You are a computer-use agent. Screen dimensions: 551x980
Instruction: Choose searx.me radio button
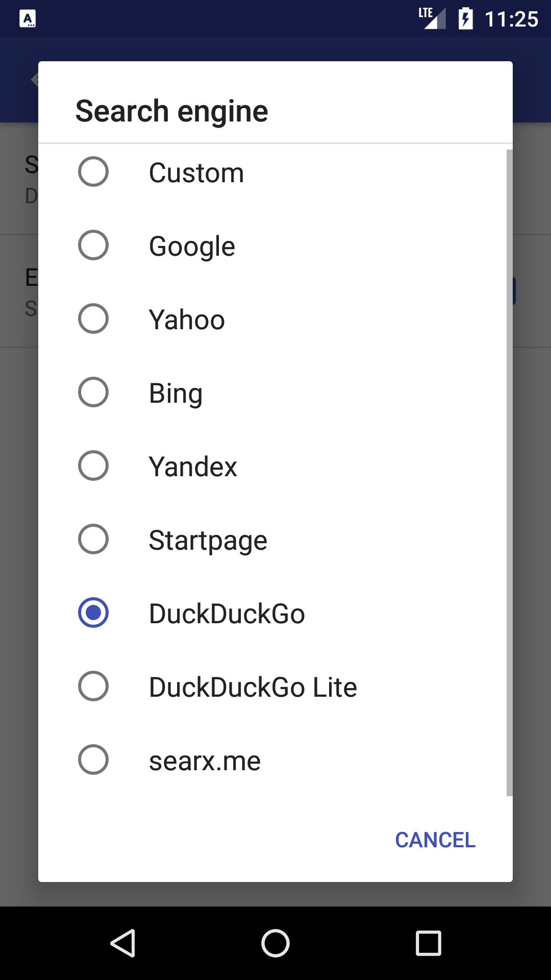[93, 760]
